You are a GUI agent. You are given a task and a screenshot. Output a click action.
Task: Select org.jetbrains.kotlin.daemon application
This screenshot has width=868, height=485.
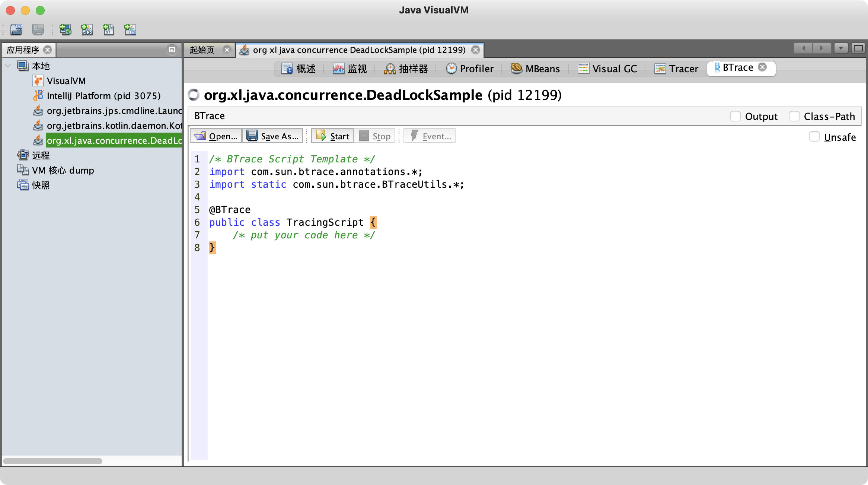pos(114,126)
